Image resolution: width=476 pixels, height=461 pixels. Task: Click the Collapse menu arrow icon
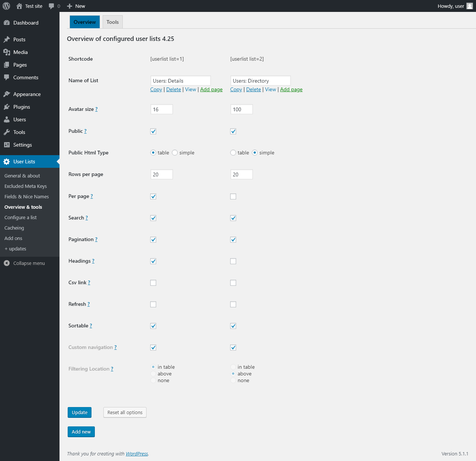pyautogui.click(x=7, y=263)
